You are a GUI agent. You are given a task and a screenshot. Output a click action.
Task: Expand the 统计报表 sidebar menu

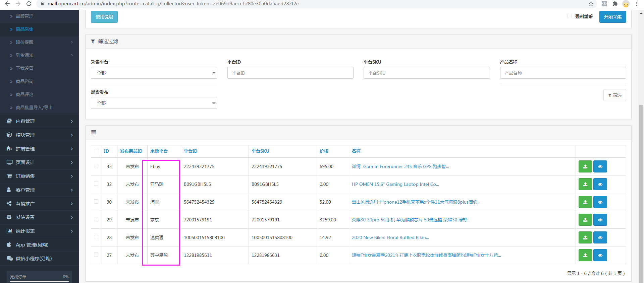39,231
